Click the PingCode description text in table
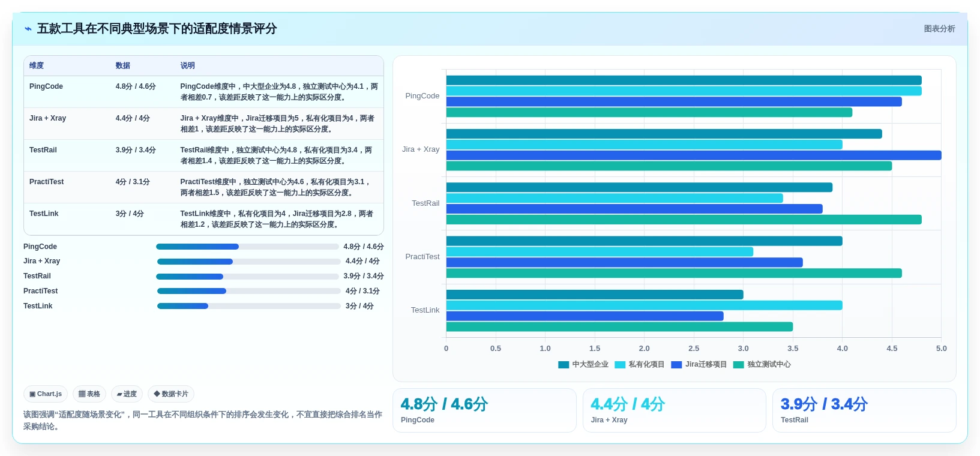Screen dimensions: 980x456 tap(279, 92)
